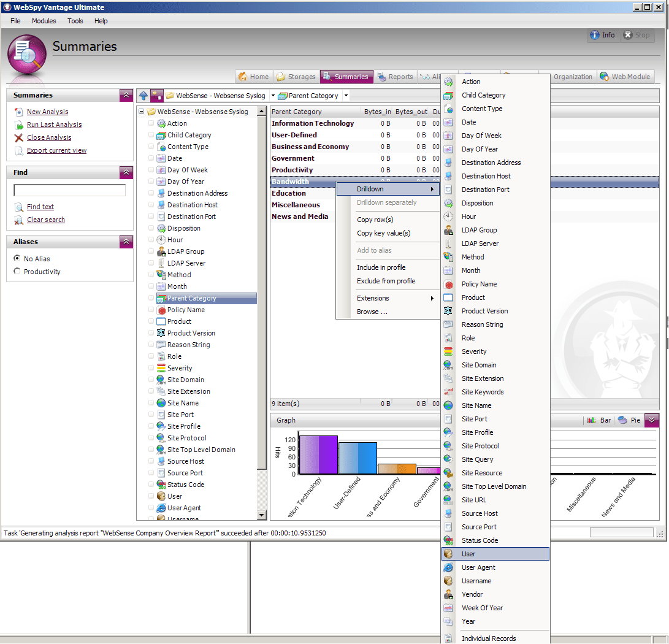Screen dimensions: 669x644
Task: Tick the Destination Host checkbox in tree
Action: click(151, 205)
